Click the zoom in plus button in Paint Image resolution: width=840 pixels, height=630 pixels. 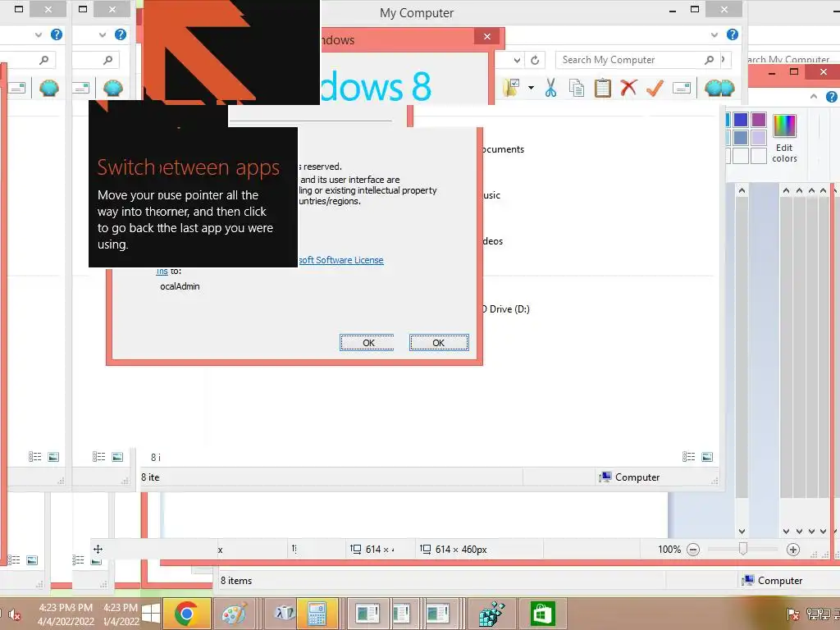[x=793, y=550]
